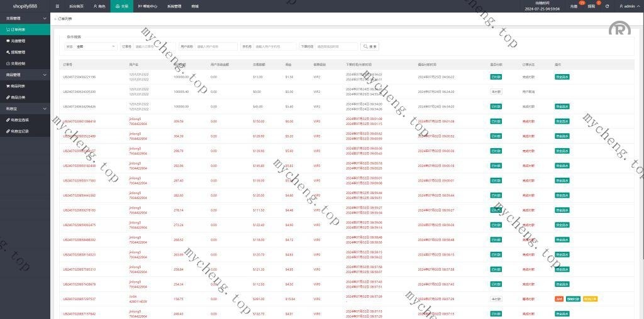The image size is (644, 319).
Task: Switch to the 系统管理 top tab
Action: click(x=175, y=6)
